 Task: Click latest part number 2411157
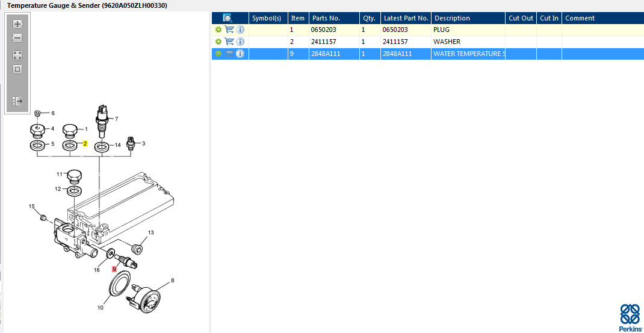[395, 42]
